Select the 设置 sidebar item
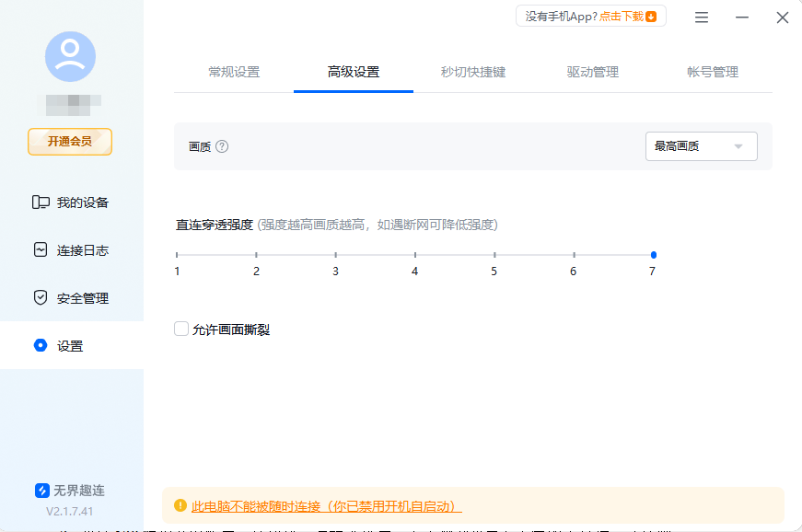The height and width of the screenshot is (532, 802). tap(69, 345)
